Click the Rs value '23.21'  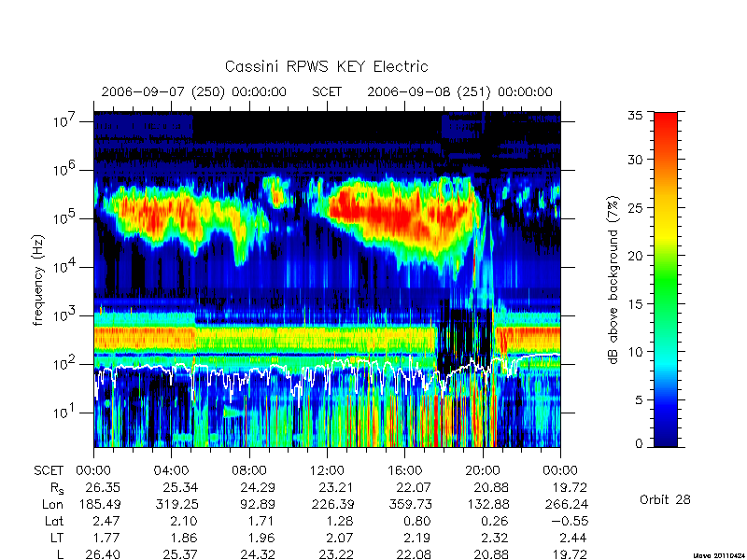pyautogui.click(x=336, y=487)
